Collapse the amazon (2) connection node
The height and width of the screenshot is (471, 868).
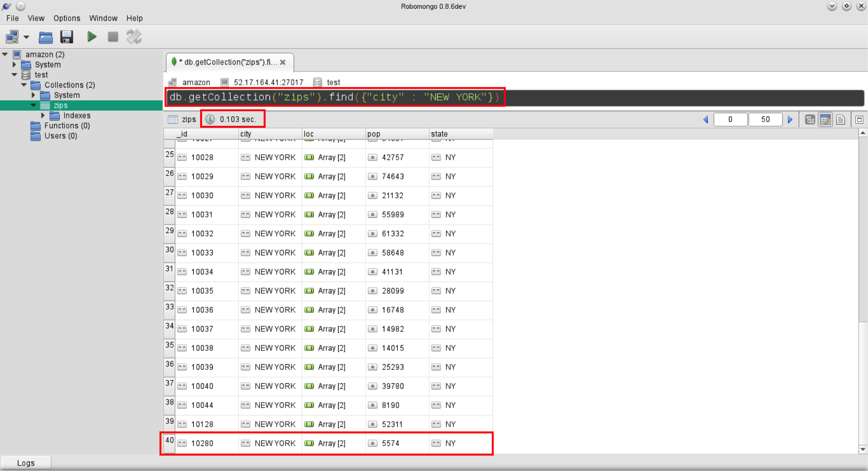pos(5,54)
